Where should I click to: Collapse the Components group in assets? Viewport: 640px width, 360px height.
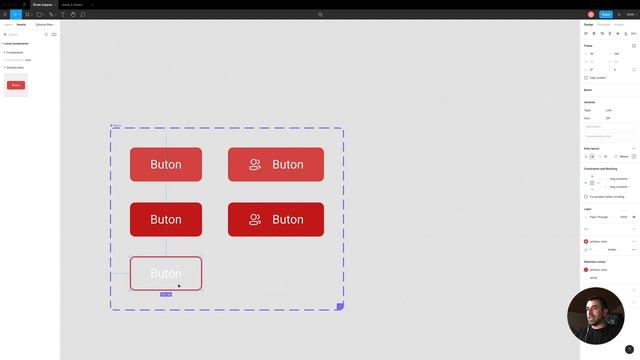14,53
